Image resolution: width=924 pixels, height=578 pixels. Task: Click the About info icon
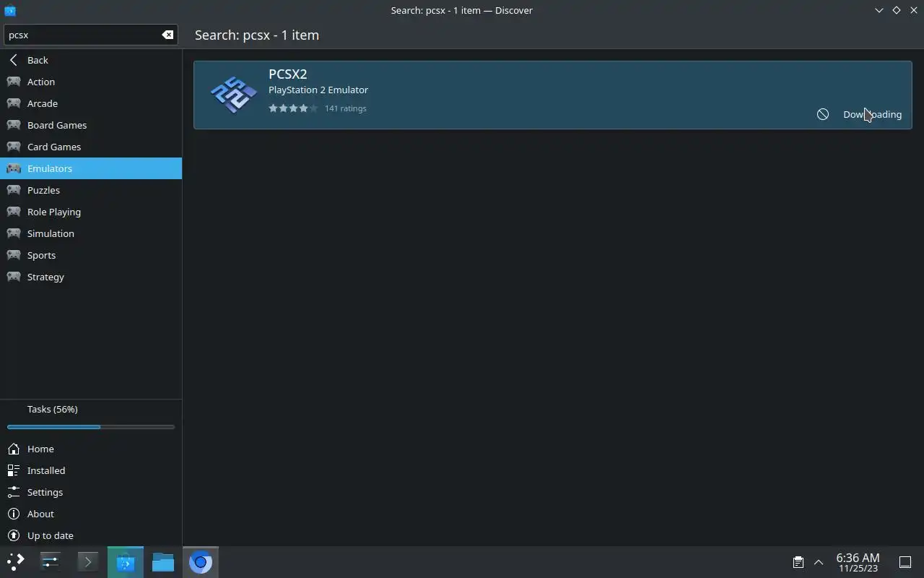point(13,514)
